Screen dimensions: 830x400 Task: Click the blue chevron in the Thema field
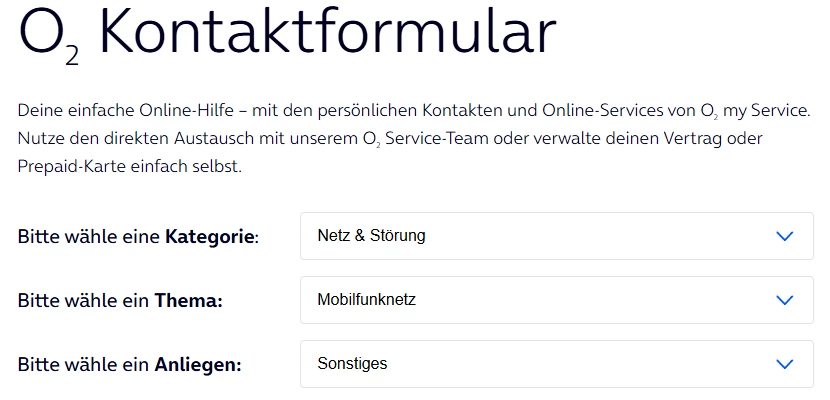coord(784,300)
